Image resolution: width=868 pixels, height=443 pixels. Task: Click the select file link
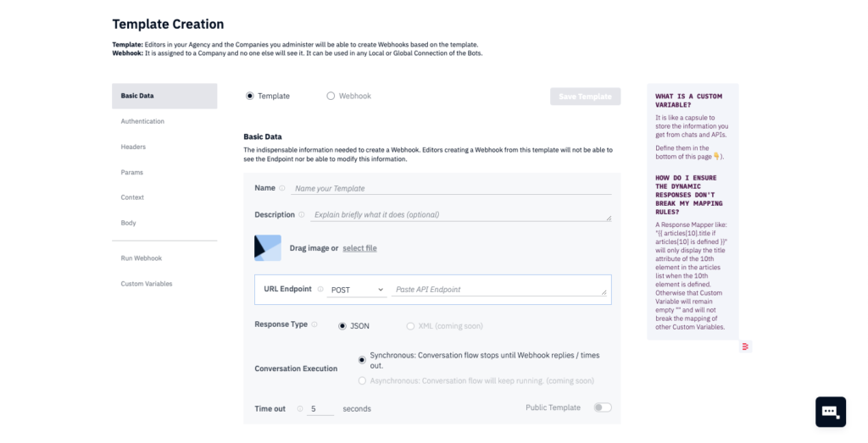click(x=359, y=248)
